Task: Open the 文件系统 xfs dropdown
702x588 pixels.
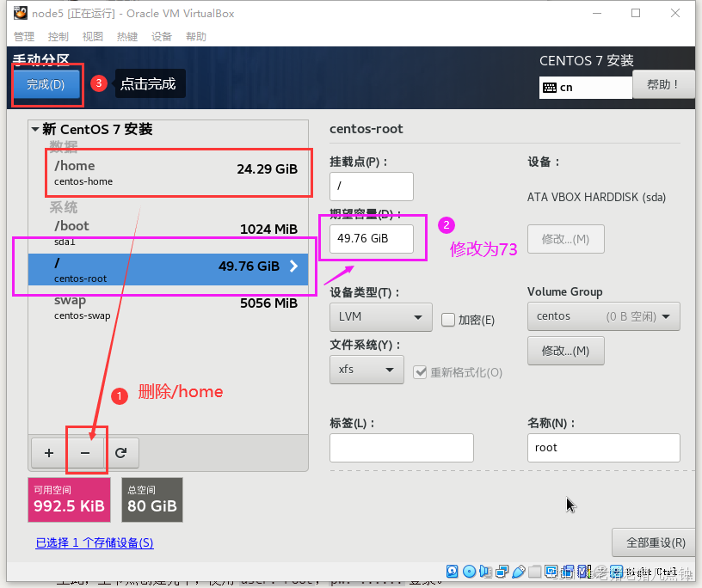Action: (x=366, y=370)
